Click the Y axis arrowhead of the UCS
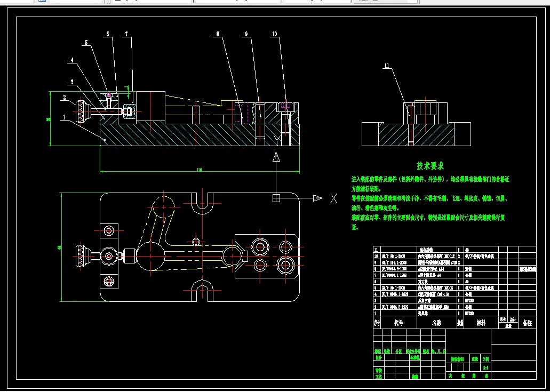Screen dimensions: 550x392 (276, 157)
